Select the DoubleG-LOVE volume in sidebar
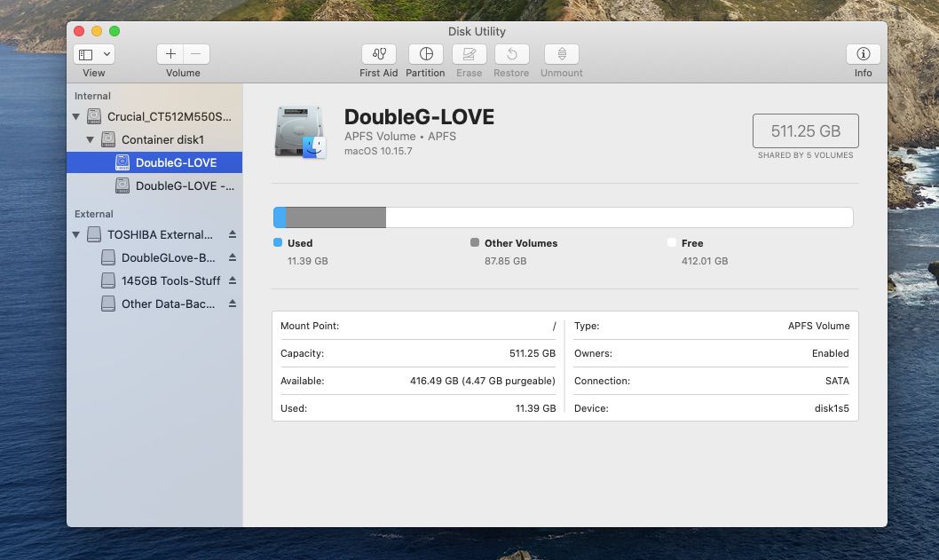The image size is (939, 560). 176,162
